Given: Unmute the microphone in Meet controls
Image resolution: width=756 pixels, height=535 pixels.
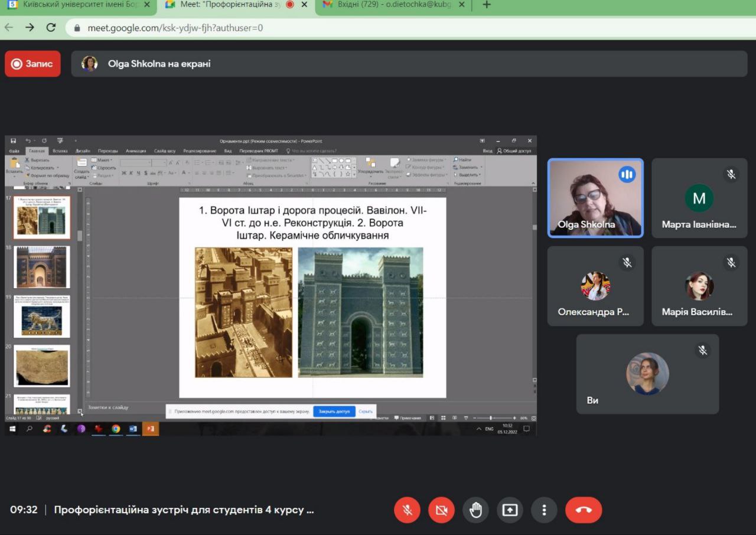Looking at the screenshot, I should (407, 510).
